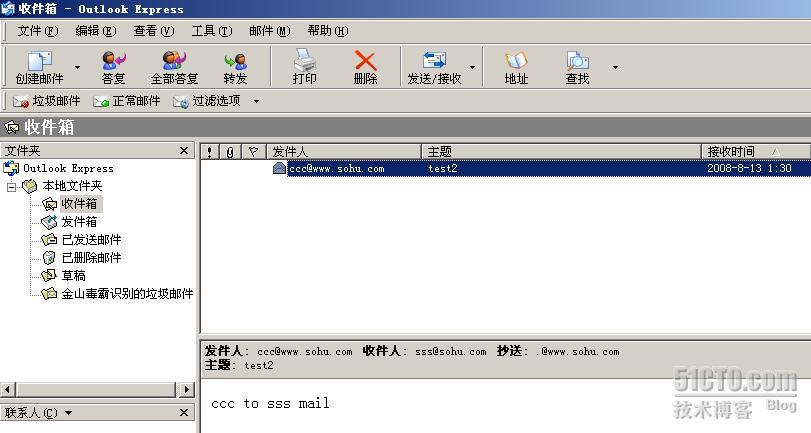Click recipient sss@sohu.com in preview header
This screenshot has height=433, width=811.
(450, 351)
